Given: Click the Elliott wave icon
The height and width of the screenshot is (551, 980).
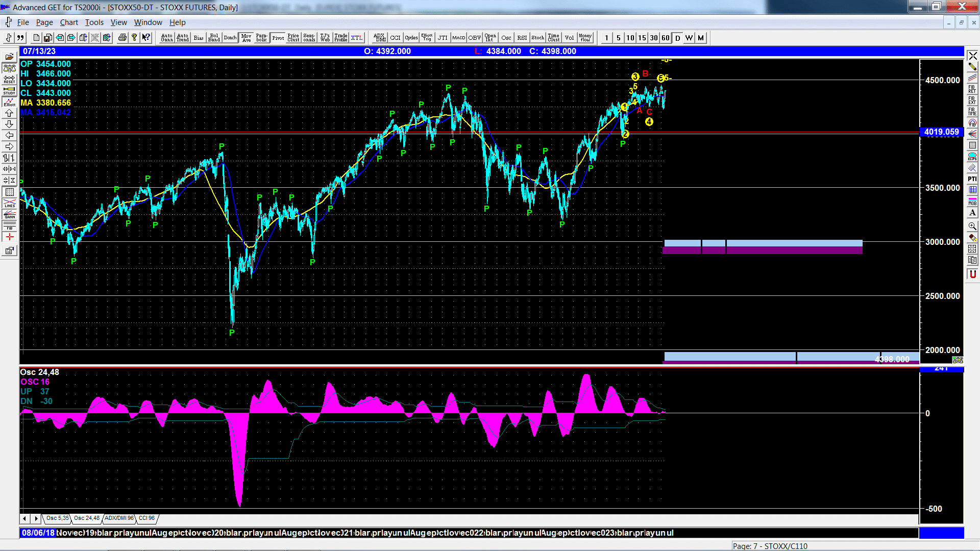Looking at the screenshot, I should (x=10, y=102).
